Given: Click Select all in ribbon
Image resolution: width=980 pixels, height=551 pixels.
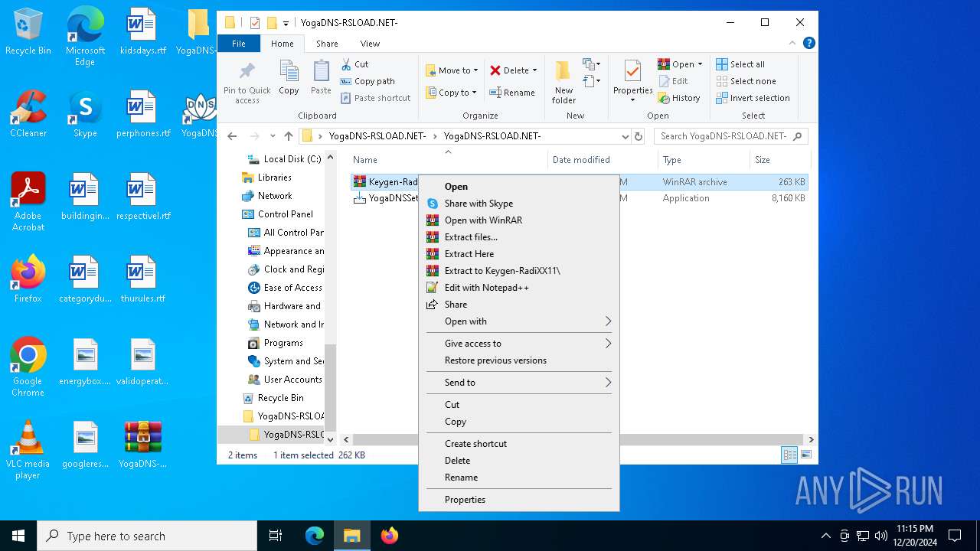Looking at the screenshot, I should pyautogui.click(x=740, y=64).
